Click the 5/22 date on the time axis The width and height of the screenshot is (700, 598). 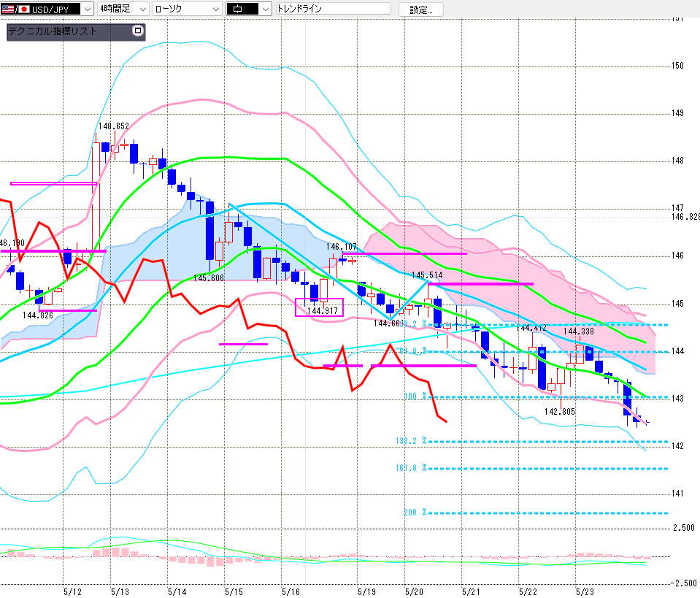pyautogui.click(x=528, y=591)
